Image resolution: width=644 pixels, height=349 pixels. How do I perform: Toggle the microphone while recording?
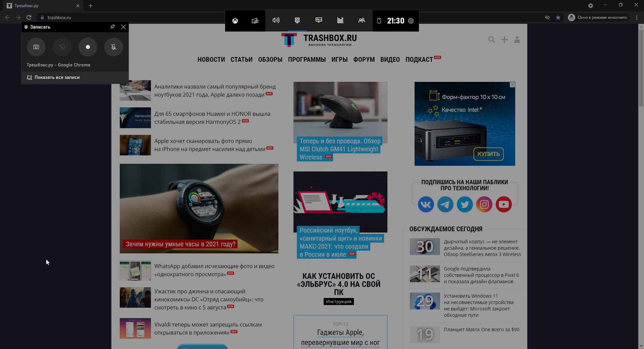(x=114, y=47)
